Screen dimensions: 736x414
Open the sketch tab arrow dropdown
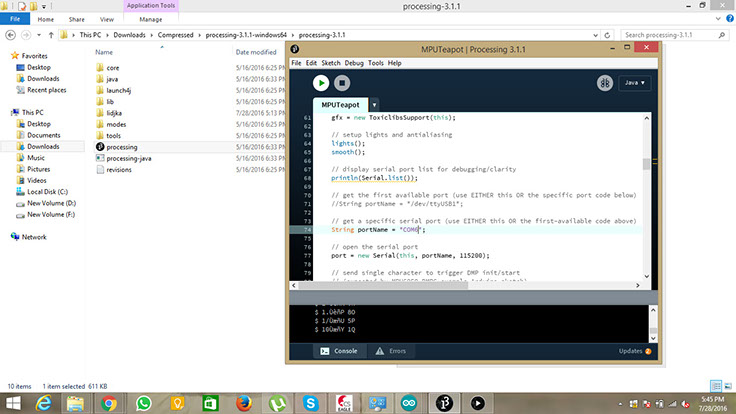[x=374, y=105]
